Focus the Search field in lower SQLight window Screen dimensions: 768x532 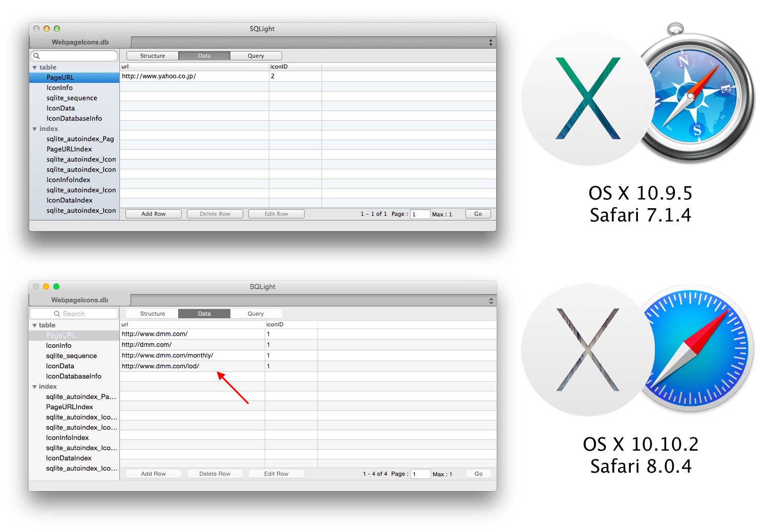74,314
